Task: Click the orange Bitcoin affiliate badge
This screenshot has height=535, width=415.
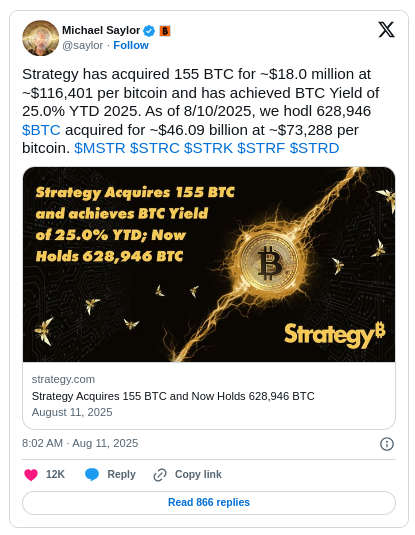Action: point(165,31)
